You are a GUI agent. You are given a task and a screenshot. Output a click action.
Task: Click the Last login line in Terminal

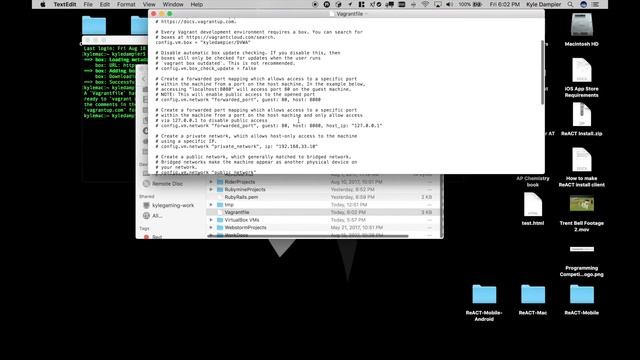click(x=115, y=48)
